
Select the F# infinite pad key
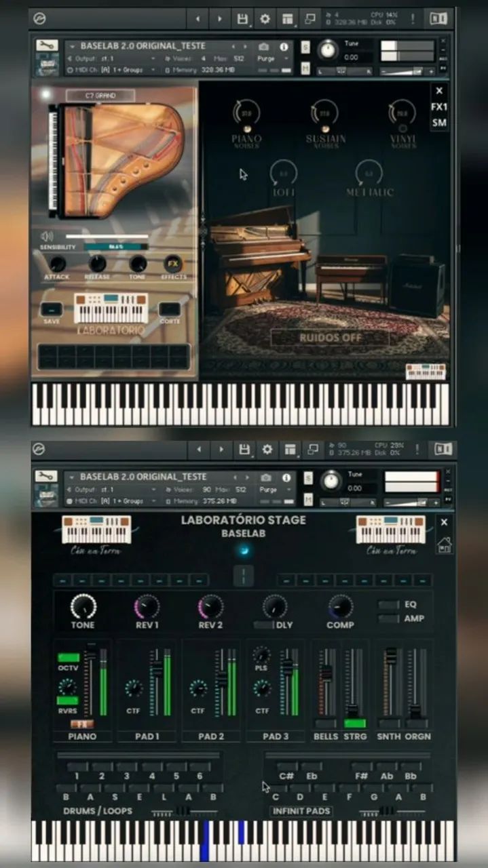[362, 767]
